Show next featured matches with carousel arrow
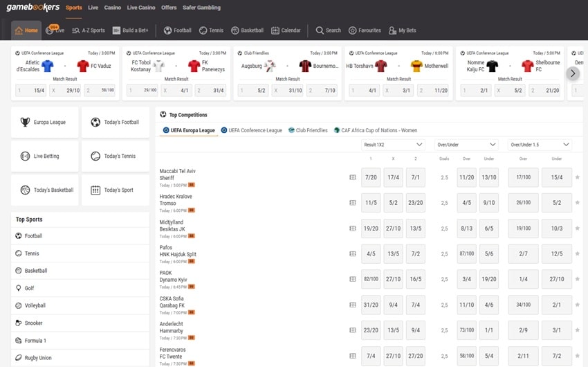Image resolution: width=588 pixels, height=367 pixels. 573,73
